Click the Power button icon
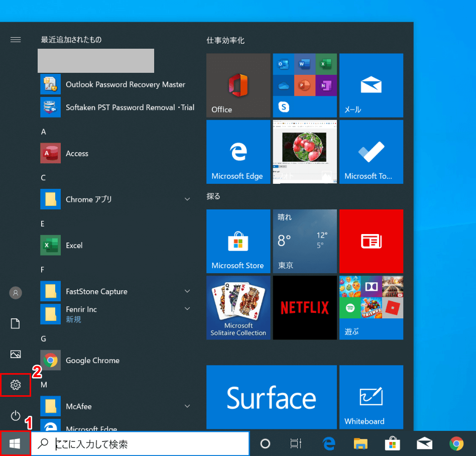476x456 pixels. 16,416
